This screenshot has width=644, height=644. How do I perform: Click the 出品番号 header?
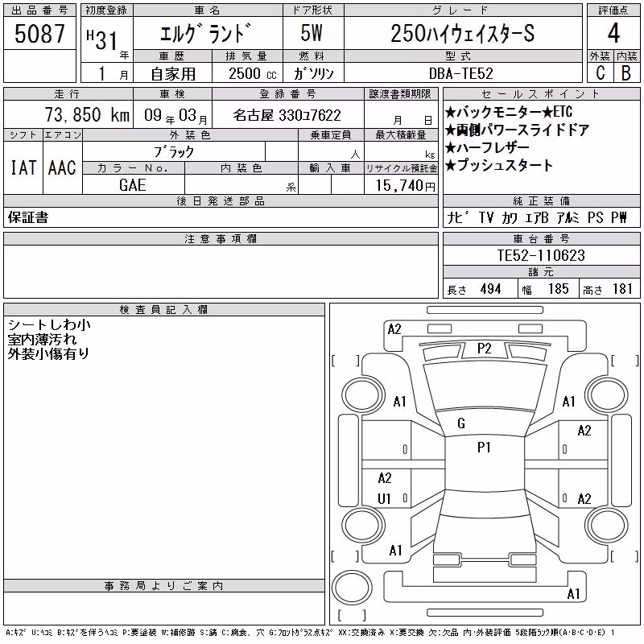click(39, 10)
